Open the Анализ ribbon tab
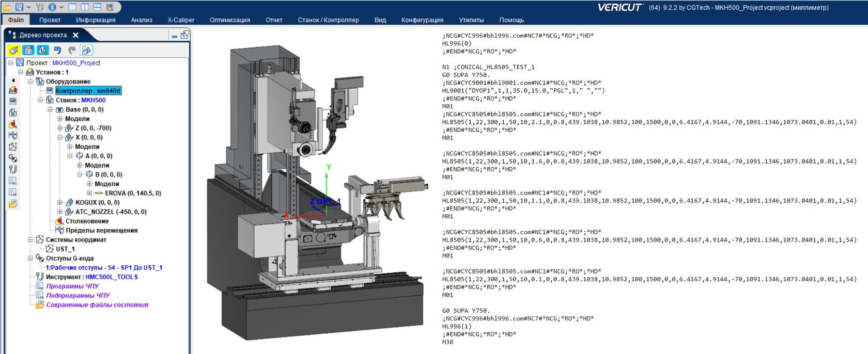Screen dimensions: 868x354 [x=142, y=20]
